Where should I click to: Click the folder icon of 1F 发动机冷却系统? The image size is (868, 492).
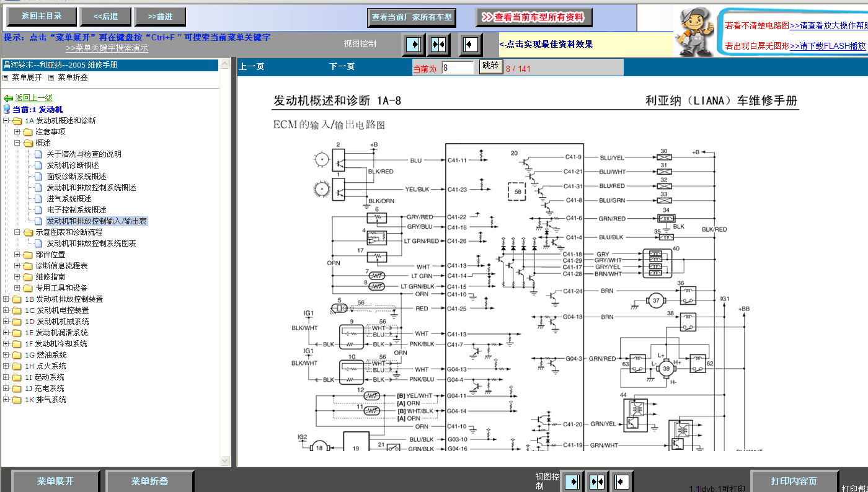pyautogui.click(x=17, y=344)
